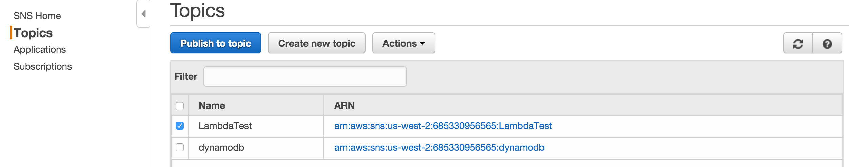The image size is (868, 167).
Task: Go to Applications in sidebar
Action: click(40, 50)
